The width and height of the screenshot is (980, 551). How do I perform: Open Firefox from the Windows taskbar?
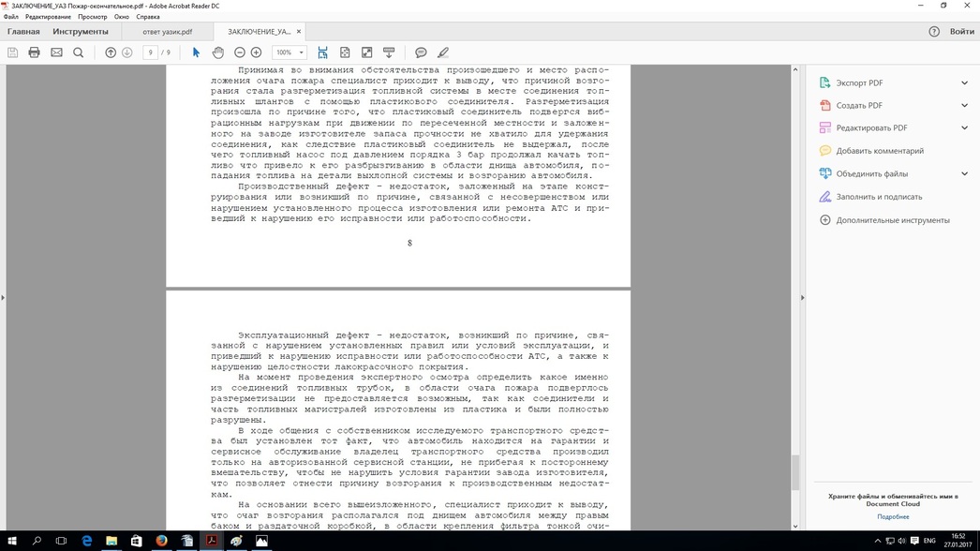pyautogui.click(x=161, y=541)
